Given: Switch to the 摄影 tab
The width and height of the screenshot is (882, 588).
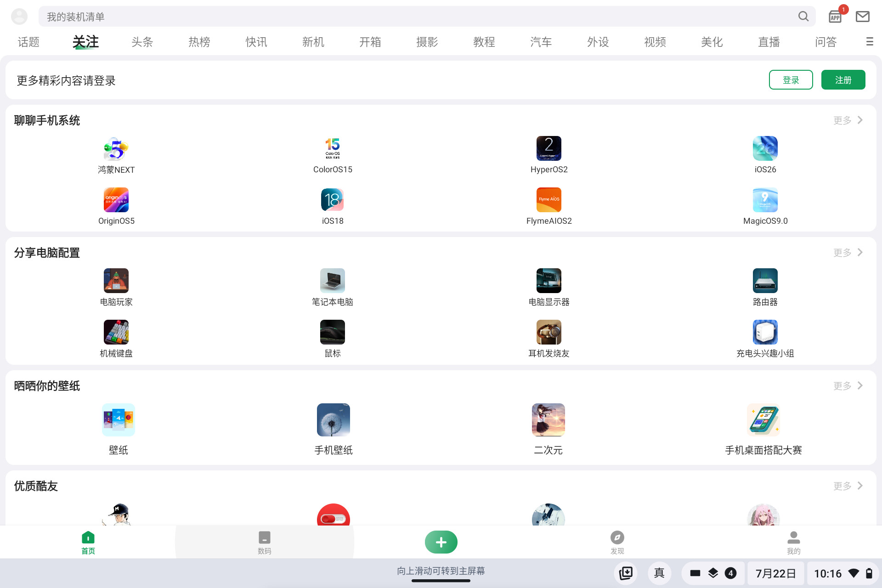Looking at the screenshot, I should click(x=427, y=42).
